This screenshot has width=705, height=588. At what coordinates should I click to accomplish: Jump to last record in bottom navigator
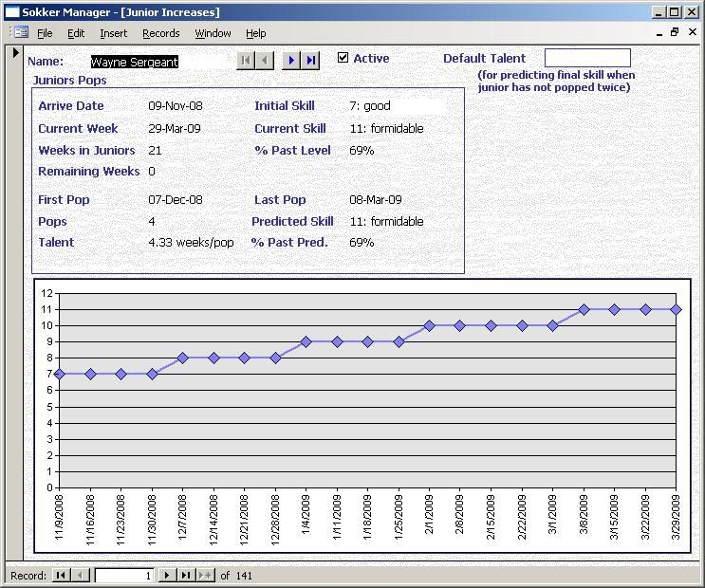tap(186, 576)
